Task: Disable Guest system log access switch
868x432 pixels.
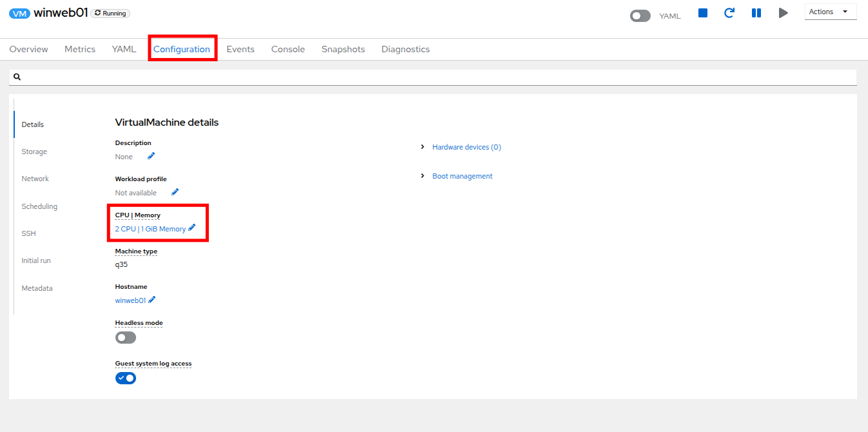Action: pos(126,378)
